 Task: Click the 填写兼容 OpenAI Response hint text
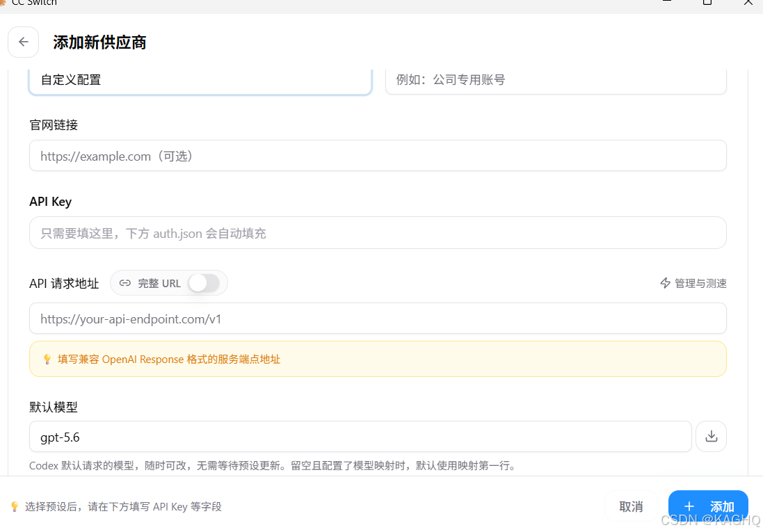169,360
